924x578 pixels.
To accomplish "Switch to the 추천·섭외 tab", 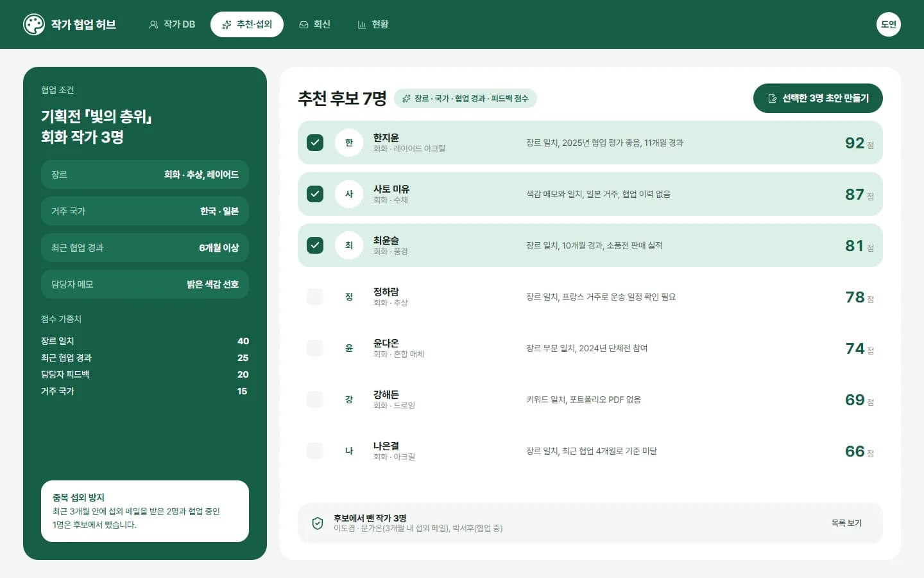I will tap(247, 24).
